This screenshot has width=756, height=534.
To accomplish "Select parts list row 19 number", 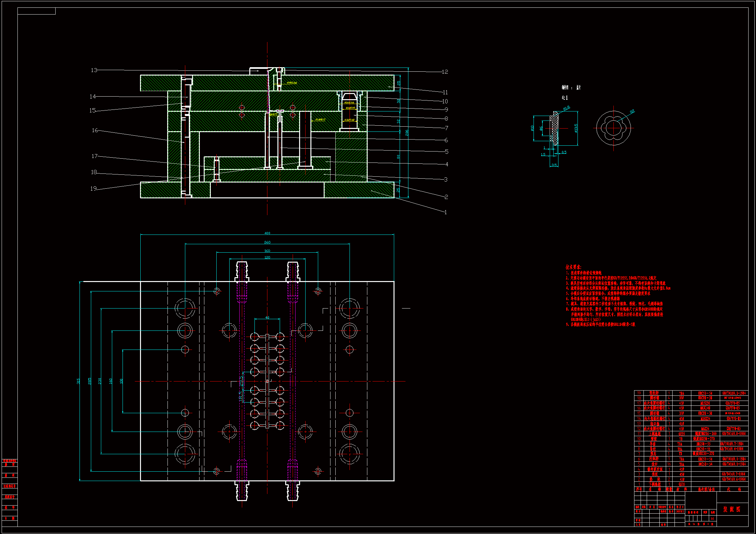I will click(639, 393).
